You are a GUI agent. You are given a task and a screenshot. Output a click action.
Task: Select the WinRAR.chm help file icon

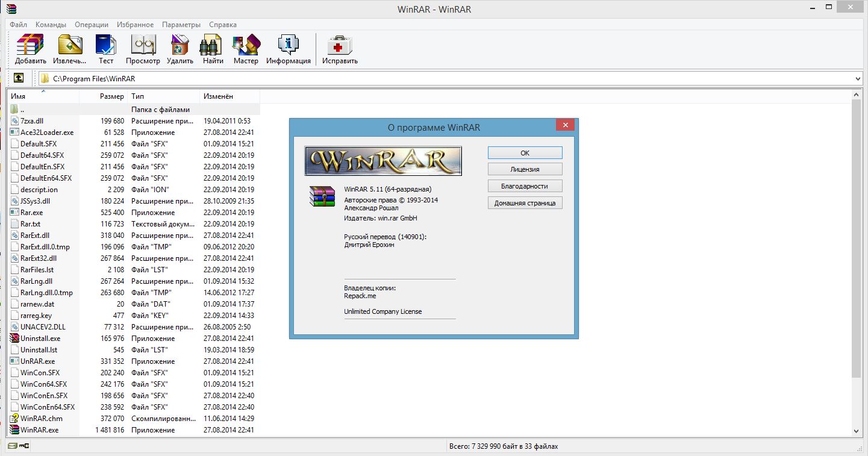[14, 419]
